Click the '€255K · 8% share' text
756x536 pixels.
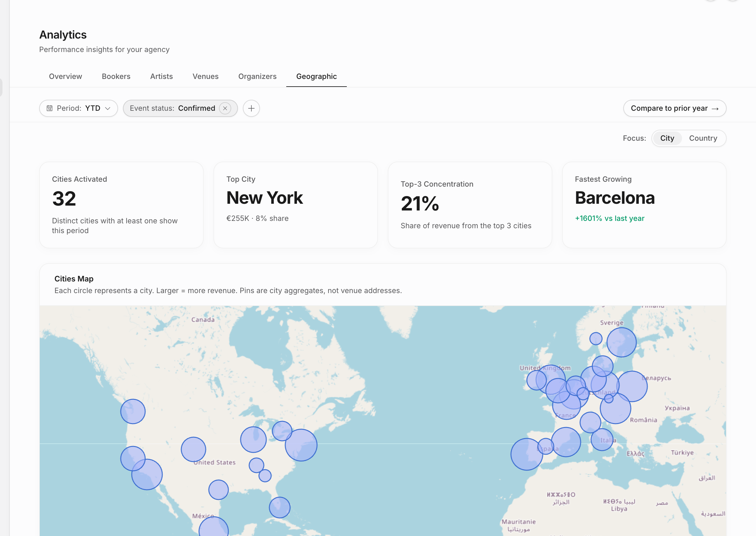257,218
